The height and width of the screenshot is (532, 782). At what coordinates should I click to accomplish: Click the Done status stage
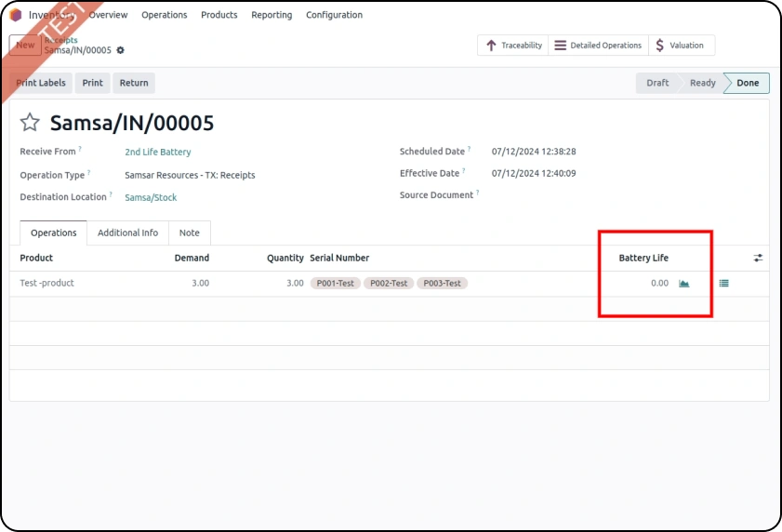(x=748, y=83)
